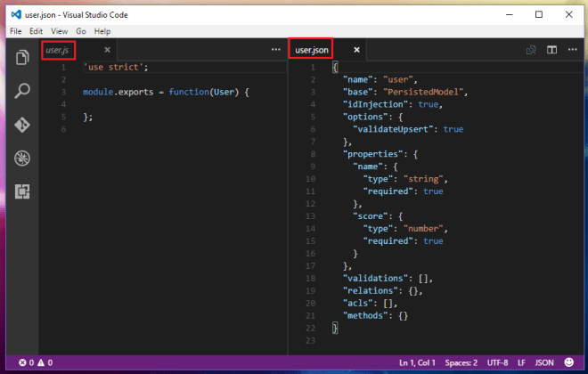Click the smiley feedback icon in status bar
588x374 pixels.
click(x=568, y=362)
